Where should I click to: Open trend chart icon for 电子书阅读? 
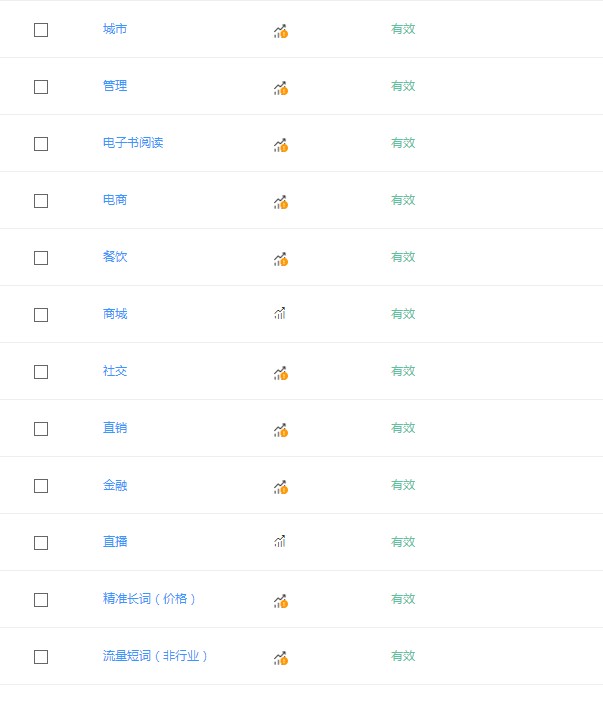point(280,145)
